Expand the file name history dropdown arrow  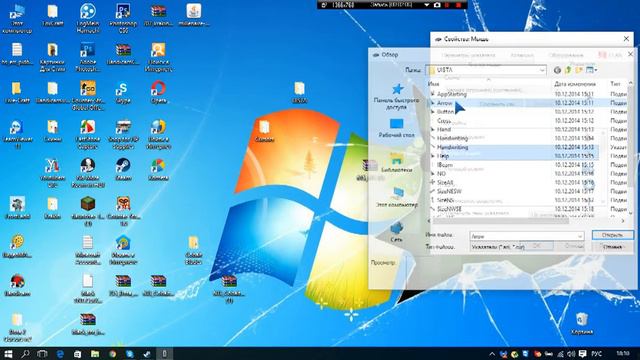[580, 236]
